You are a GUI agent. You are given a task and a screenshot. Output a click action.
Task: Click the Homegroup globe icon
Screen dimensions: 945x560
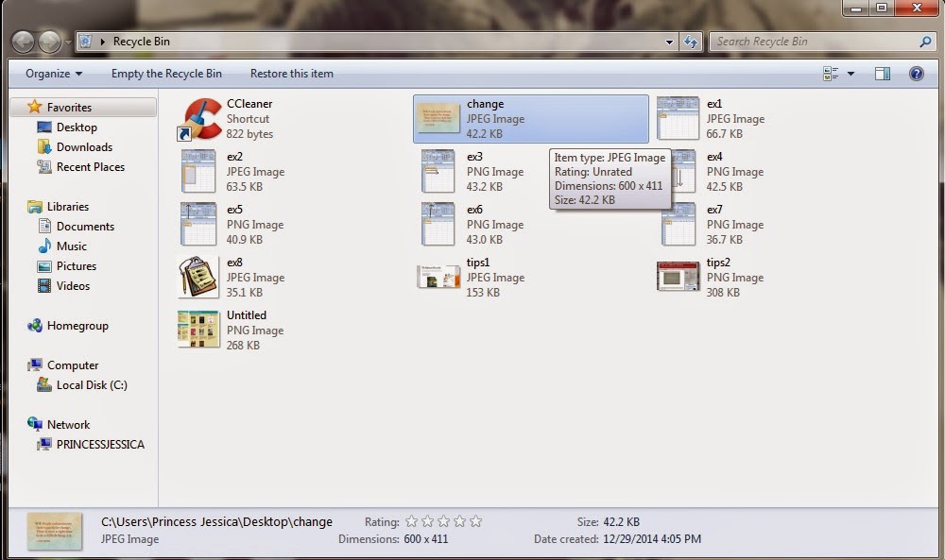point(35,325)
